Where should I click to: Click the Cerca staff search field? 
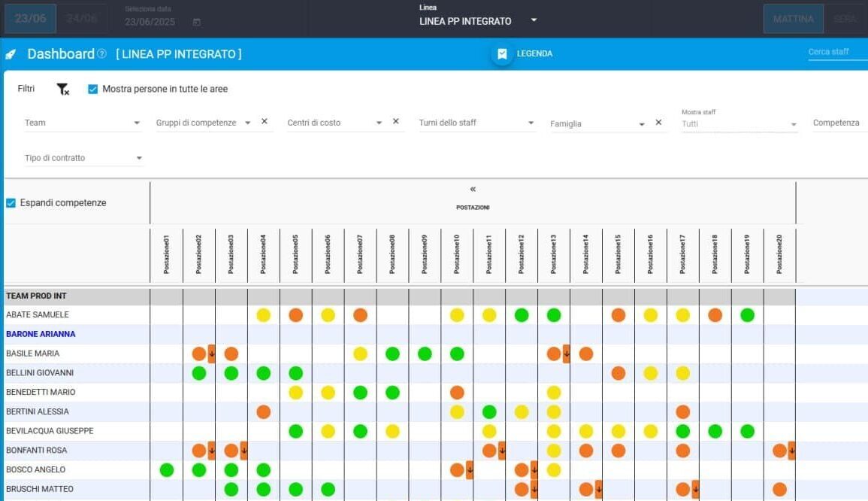[x=837, y=52]
